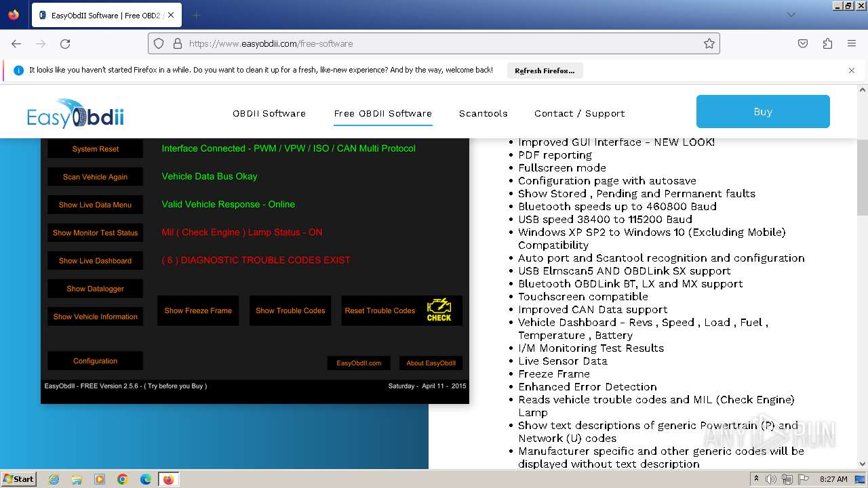This screenshot has height=488, width=868.
Task: Click Show Monitor Test Status button
Action: 95,232
